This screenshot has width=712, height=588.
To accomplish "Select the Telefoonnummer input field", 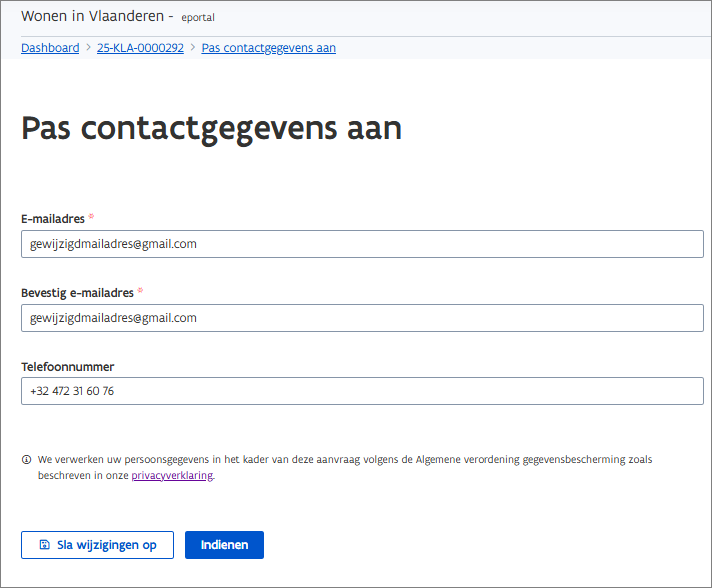I will point(362,391).
